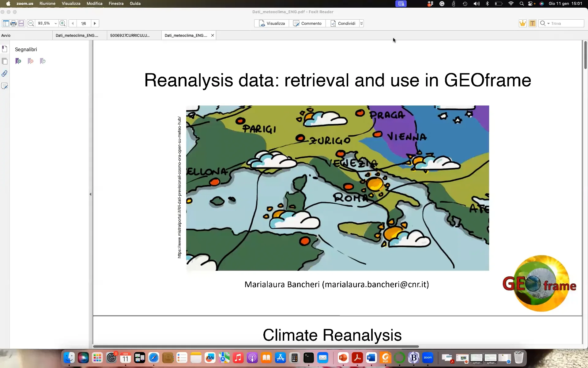Collapse the Segnalibri side panel arrow
Image resolution: width=588 pixels, height=368 pixels.
coord(90,194)
